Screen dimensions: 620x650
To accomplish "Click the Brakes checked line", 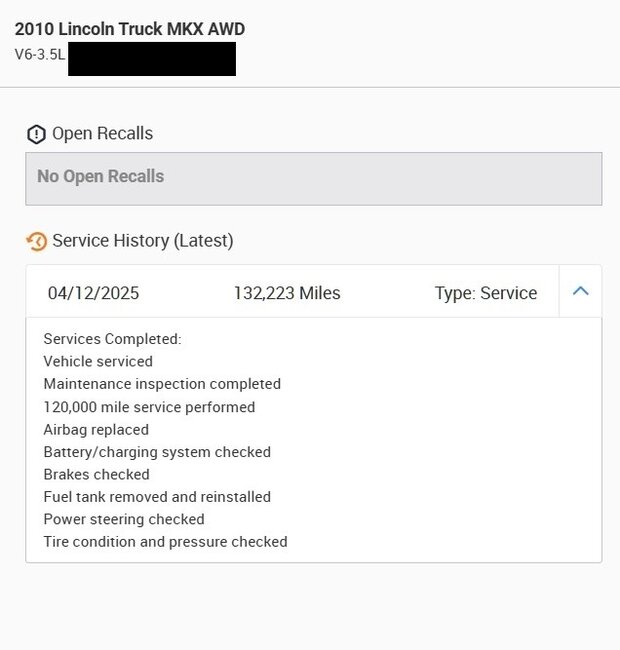I will pyautogui.click(x=97, y=474).
